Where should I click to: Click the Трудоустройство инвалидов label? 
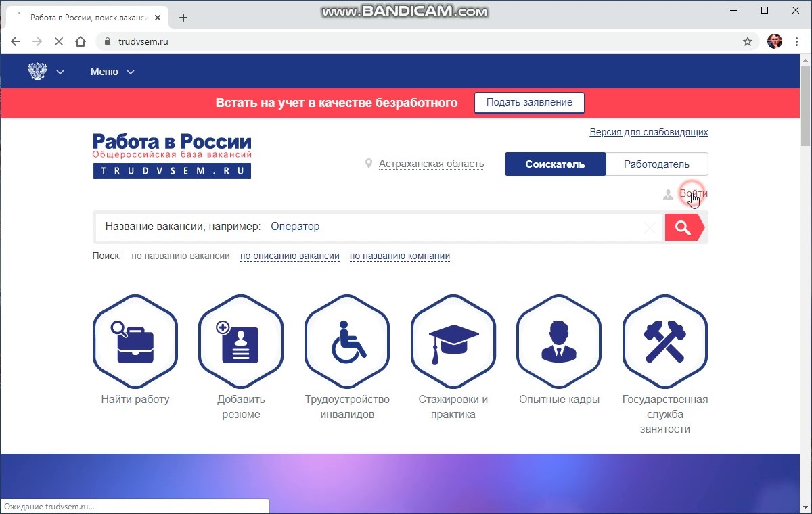coord(347,407)
